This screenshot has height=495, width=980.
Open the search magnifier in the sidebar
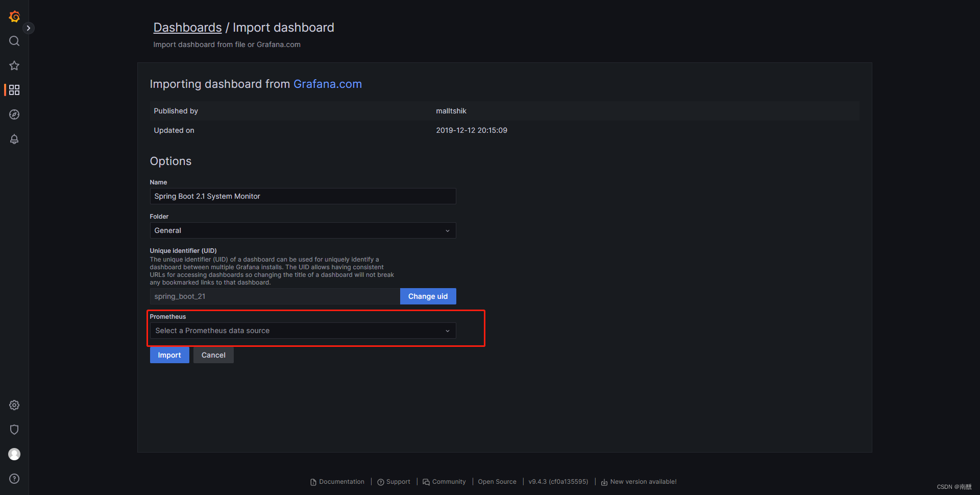[14, 41]
